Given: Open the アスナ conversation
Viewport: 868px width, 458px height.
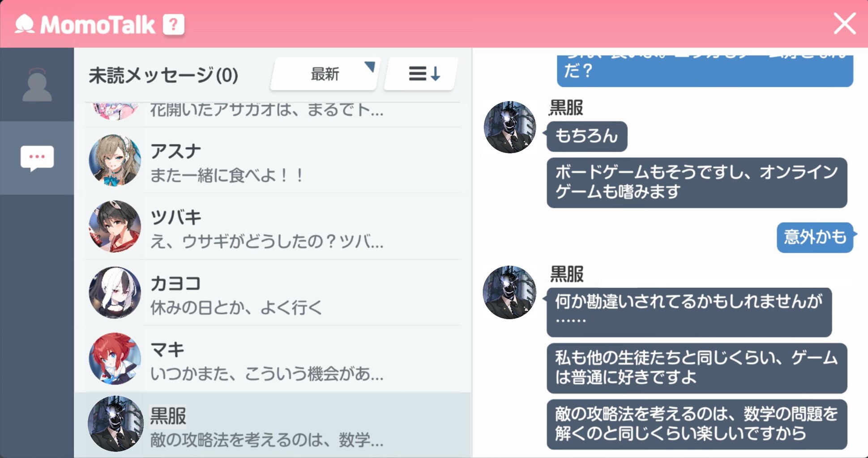Looking at the screenshot, I should 273,161.
